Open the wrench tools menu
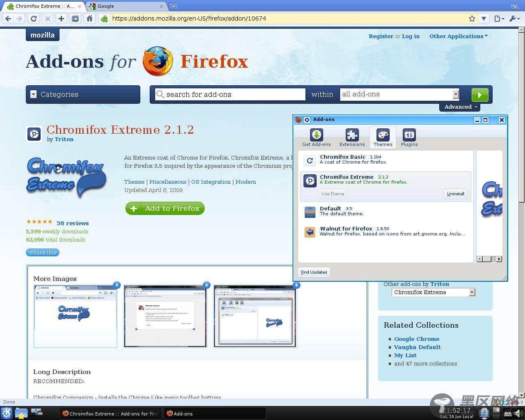The width and height of the screenshot is (525, 420). 514,18
